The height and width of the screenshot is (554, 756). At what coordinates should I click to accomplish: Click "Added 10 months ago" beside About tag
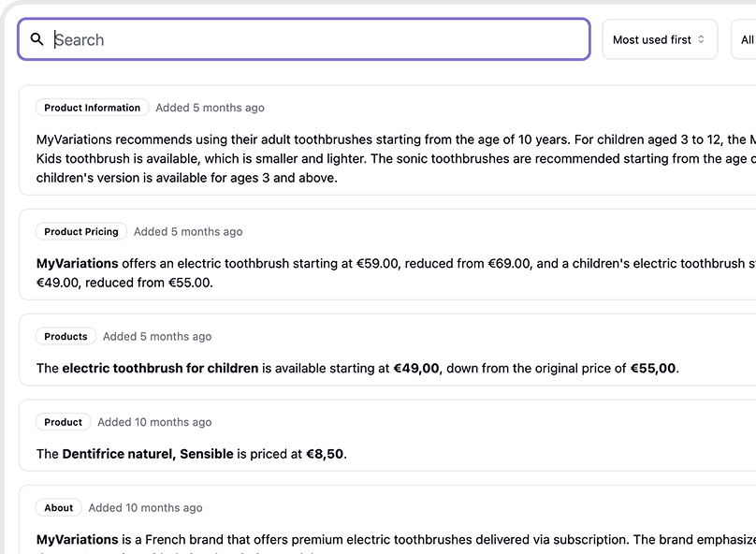(145, 508)
